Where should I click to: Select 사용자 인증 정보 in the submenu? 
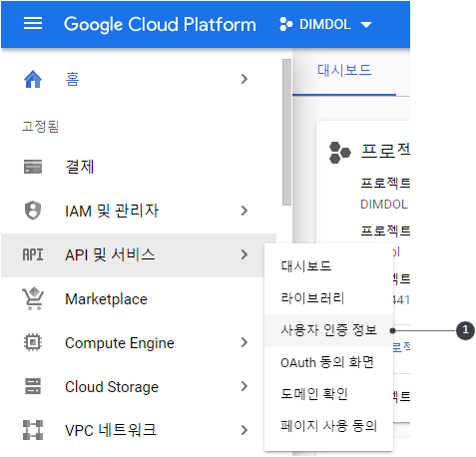click(x=328, y=330)
